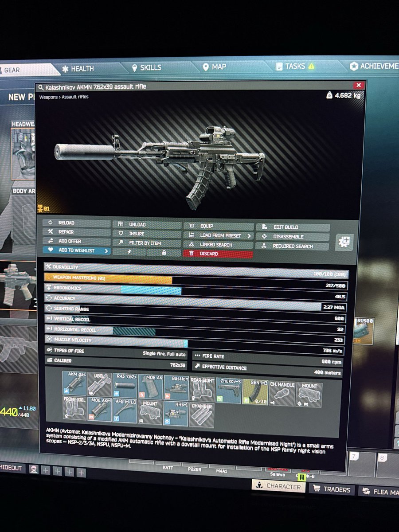Open the MOE AK pistol grip slot
The width and height of the screenshot is (399, 532).
pos(150,387)
